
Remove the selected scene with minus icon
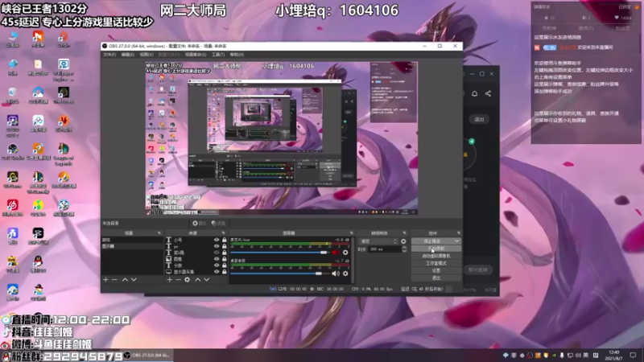click(x=114, y=279)
